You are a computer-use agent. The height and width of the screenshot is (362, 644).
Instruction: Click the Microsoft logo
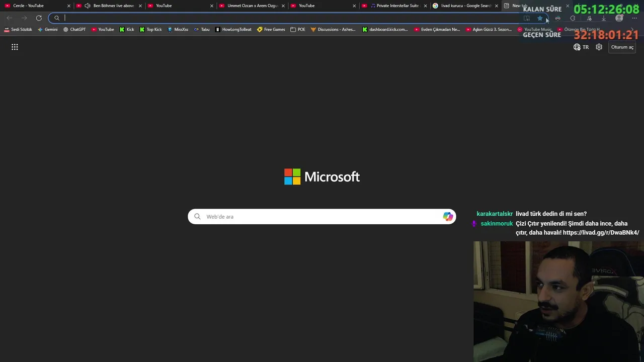click(322, 176)
